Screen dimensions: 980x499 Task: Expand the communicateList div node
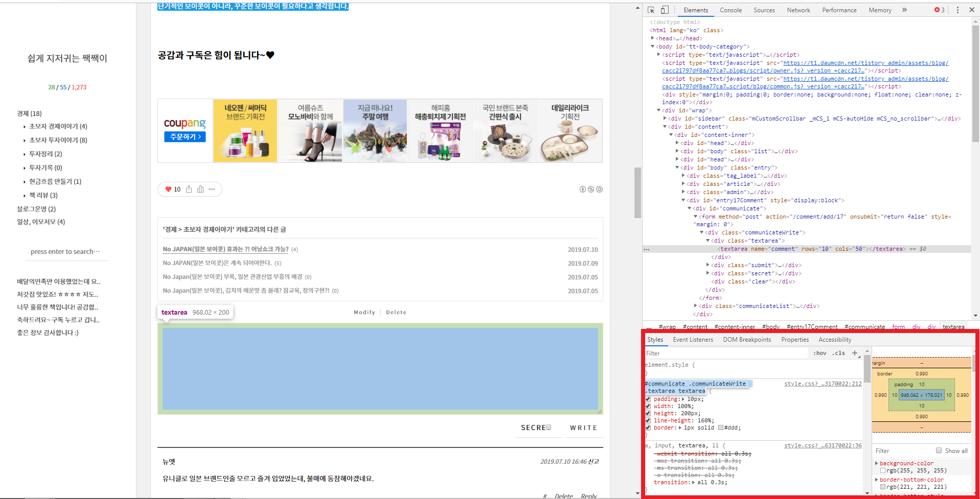tap(695, 306)
